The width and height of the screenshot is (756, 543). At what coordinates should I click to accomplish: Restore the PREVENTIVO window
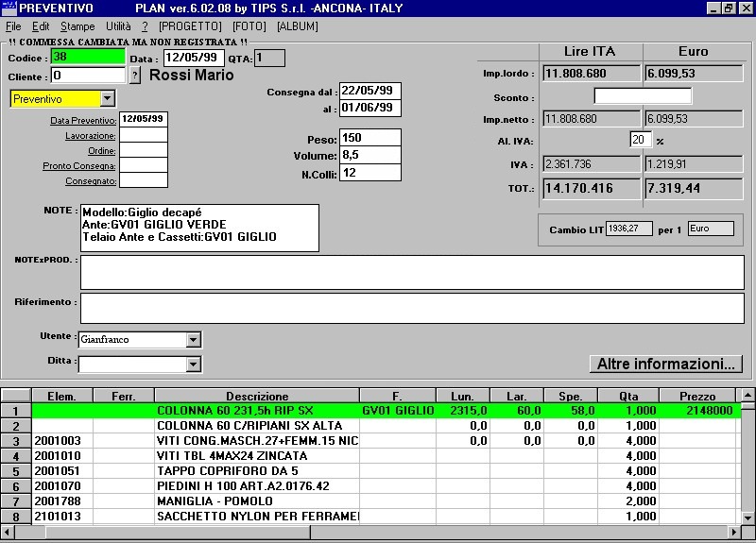729,8
